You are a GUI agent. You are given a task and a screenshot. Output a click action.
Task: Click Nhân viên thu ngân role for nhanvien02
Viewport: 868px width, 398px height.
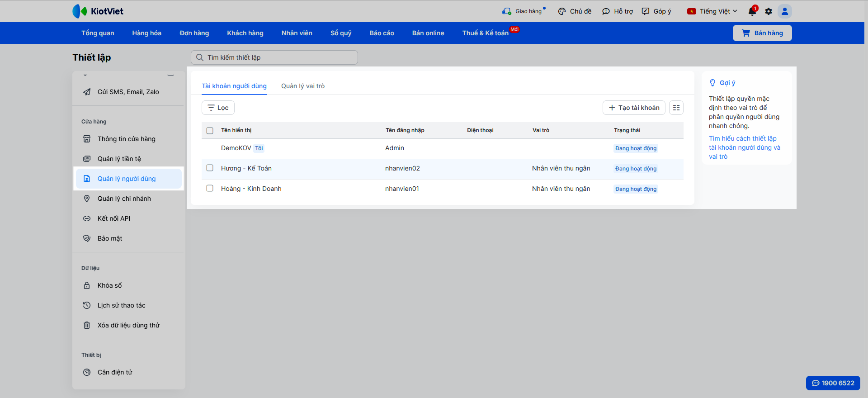pos(561,168)
